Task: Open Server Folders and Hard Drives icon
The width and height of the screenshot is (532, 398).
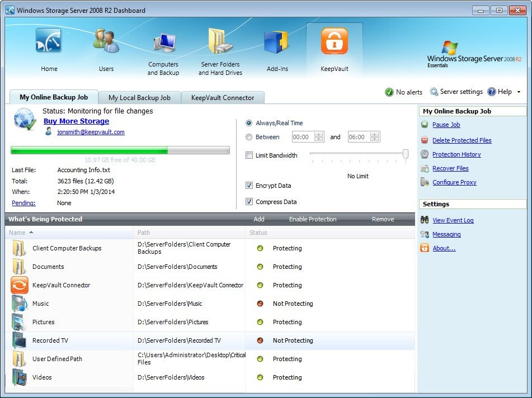Action: pos(220,41)
